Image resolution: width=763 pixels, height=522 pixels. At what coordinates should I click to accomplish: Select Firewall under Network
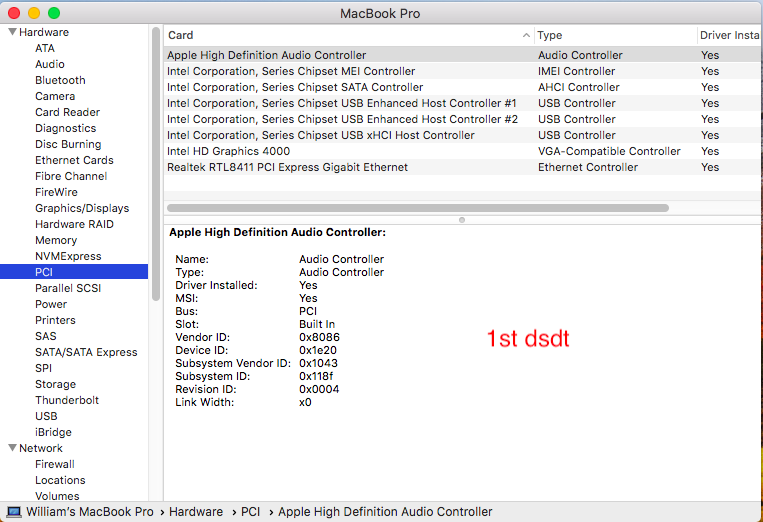[x=55, y=464]
